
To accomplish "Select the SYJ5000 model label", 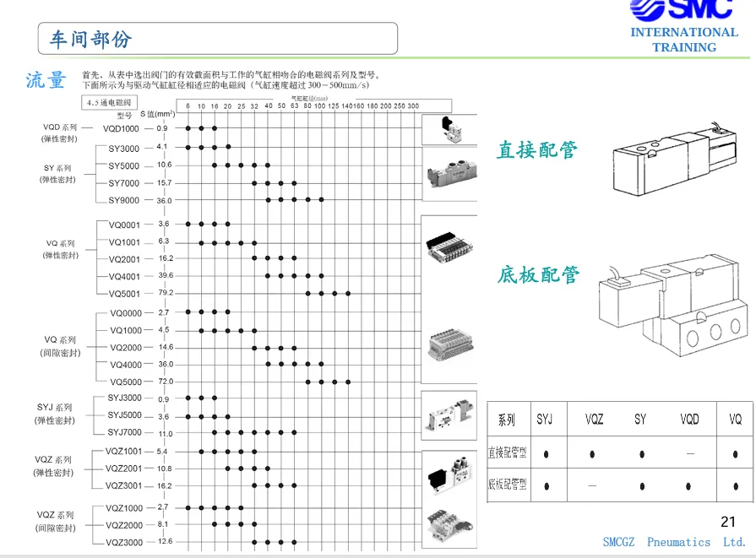I will pos(124,414).
